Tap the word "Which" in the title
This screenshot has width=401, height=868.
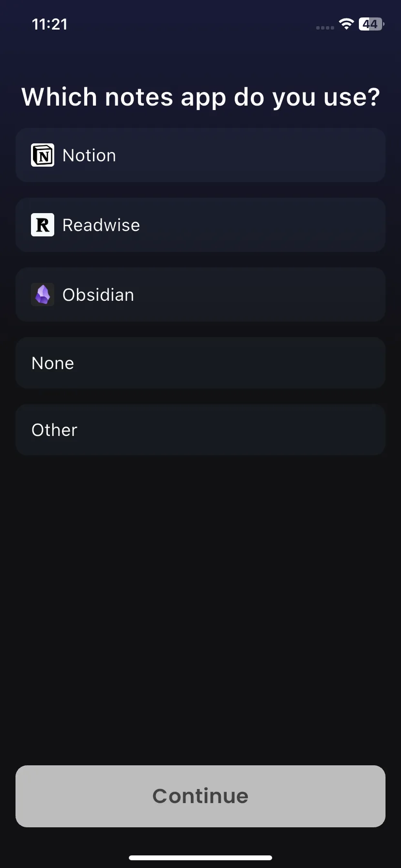click(60, 96)
